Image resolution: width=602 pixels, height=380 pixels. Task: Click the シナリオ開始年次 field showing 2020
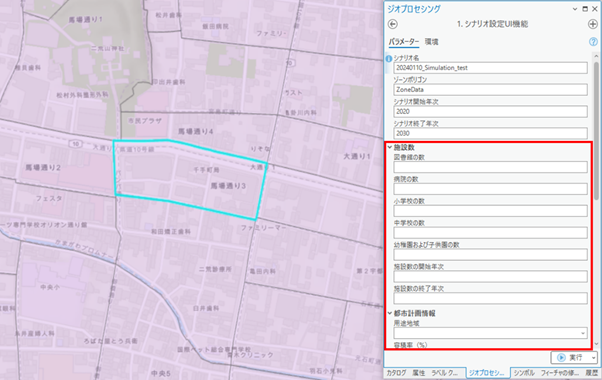490,112
